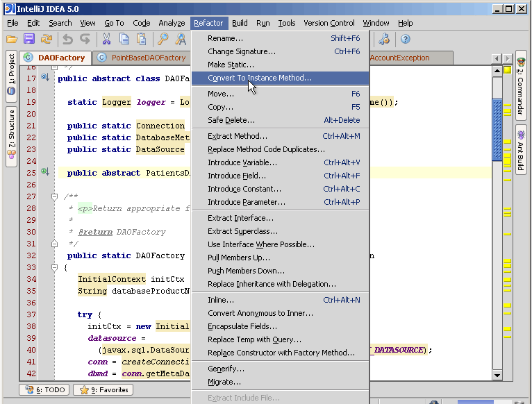Screen dimensions: 532x404
Task: Switch to the PointBaseDAOFactory tab
Action: pyautogui.click(x=143, y=58)
